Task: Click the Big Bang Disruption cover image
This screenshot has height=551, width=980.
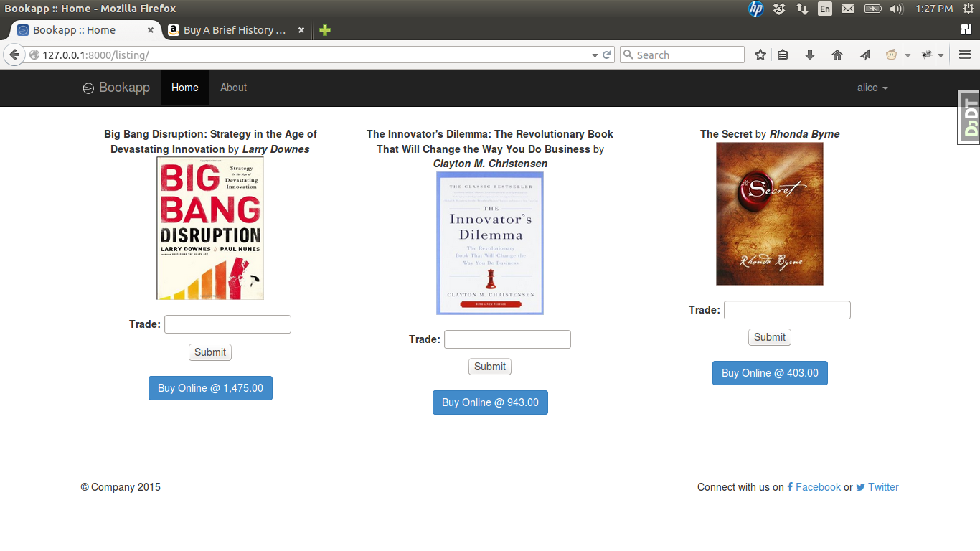Action: tap(210, 228)
